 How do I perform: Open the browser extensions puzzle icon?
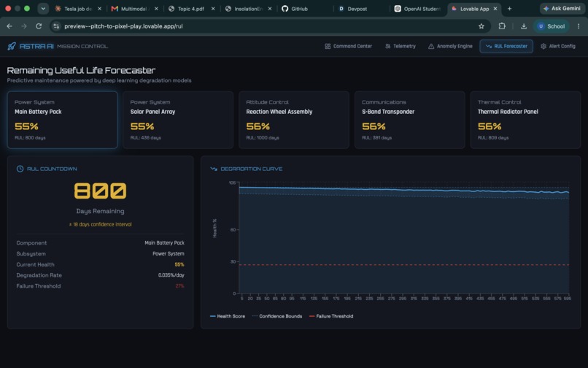[x=502, y=26]
